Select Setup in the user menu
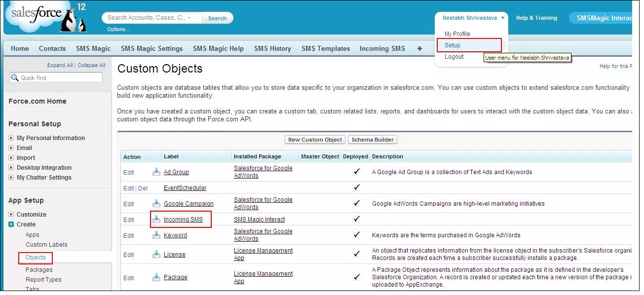Image resolution: width=644 pixels, height=295 pixels. pos(453,45)
